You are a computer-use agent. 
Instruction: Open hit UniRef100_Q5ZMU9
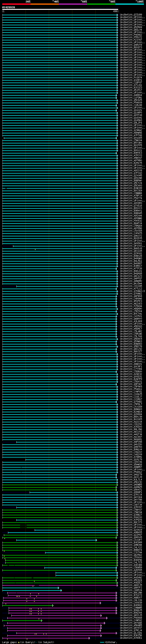[131, 27]
